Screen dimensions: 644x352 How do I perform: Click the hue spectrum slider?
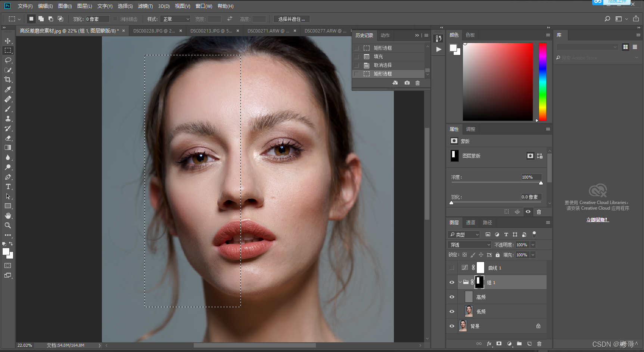[542, 81]
